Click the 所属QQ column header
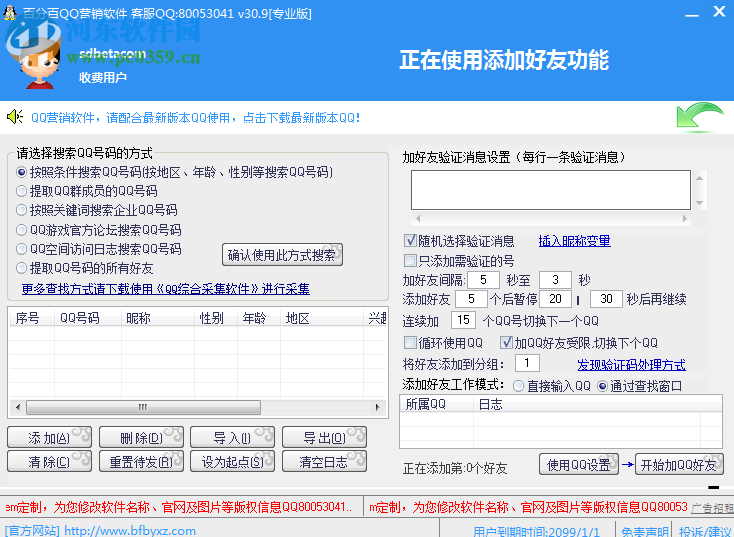Screen dimensions: 734x537 436,404
